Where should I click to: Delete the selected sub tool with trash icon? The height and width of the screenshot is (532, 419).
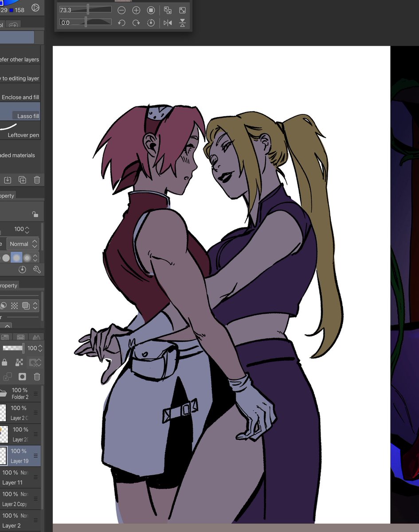[37, 180]
